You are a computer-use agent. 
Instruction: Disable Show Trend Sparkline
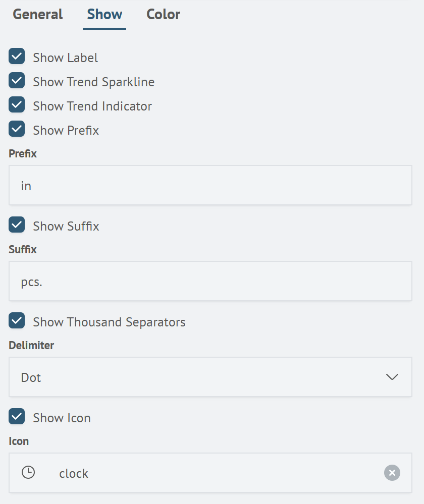pyautogui.click(x=17, y=81)
